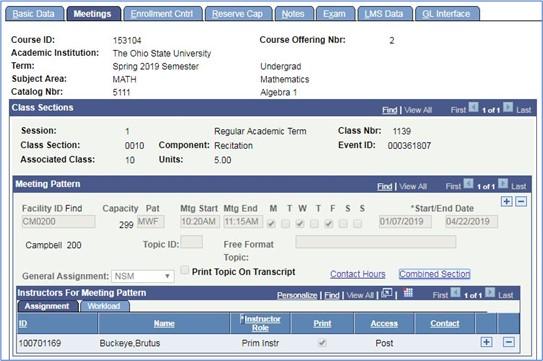Screen dimensions: 543x361
Task: Sort by Contact column header
Action: tap(445, 324)
